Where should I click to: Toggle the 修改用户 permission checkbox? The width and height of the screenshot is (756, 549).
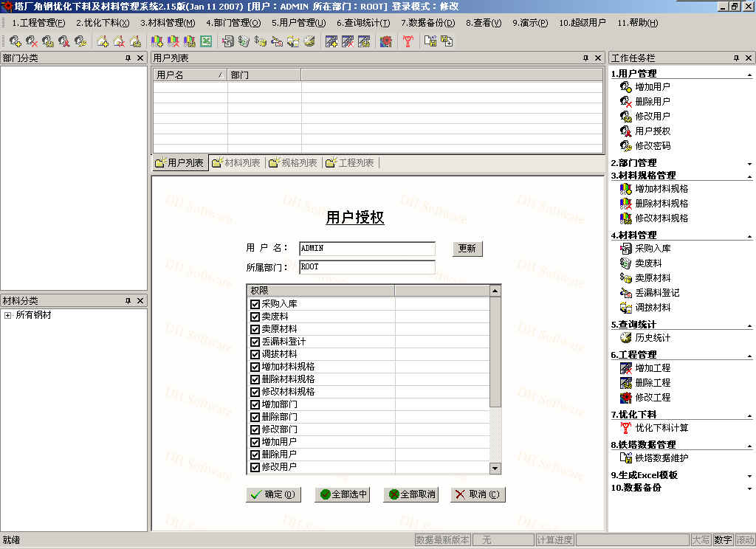tap(255, 467)
